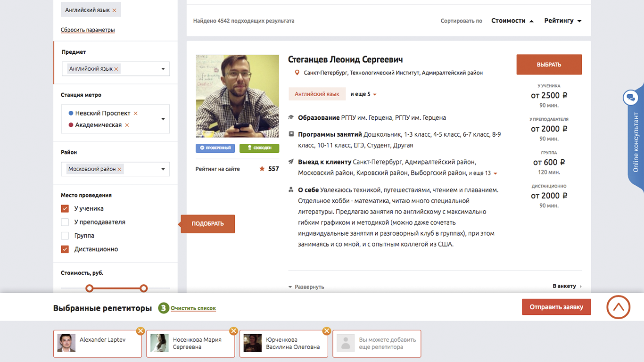Viewport: 644px width, 362px height.
Task: Click the Рейтинг на сайте label
Action: point(218,169)
